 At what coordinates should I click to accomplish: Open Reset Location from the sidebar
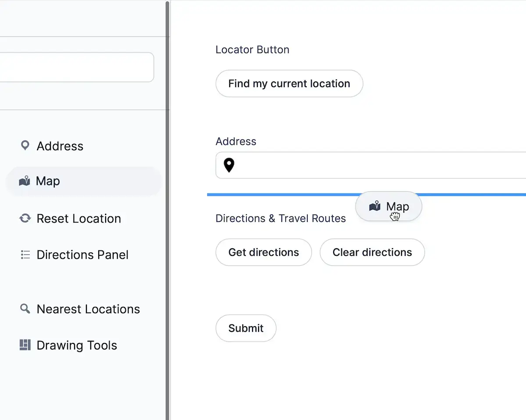(x=79, y=218)
